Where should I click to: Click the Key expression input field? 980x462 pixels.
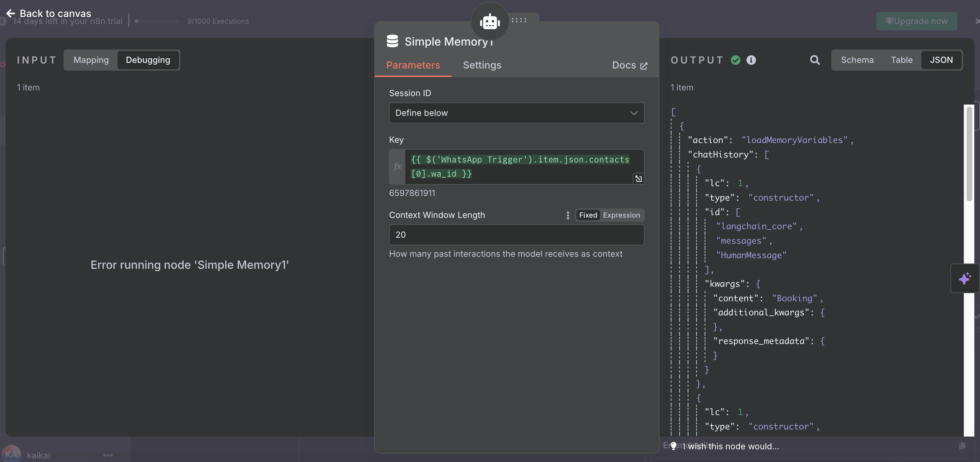pyautogui.click(x=524, y=167)
